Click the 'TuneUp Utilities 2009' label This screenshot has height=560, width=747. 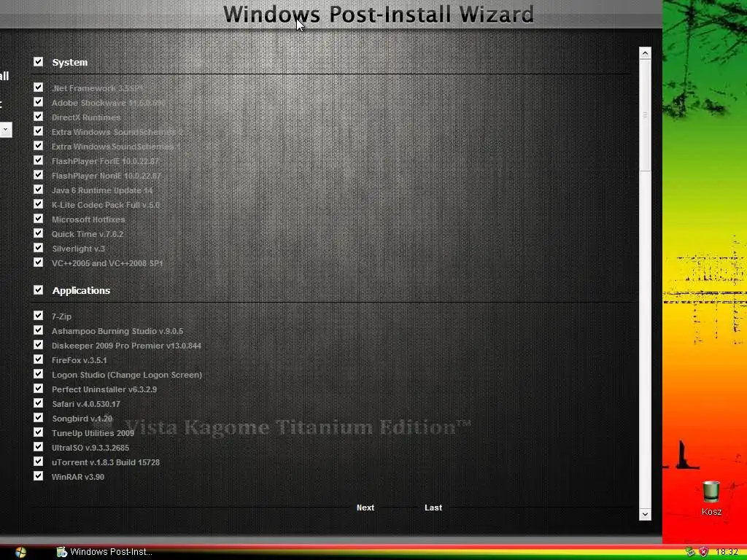[93, 433]
